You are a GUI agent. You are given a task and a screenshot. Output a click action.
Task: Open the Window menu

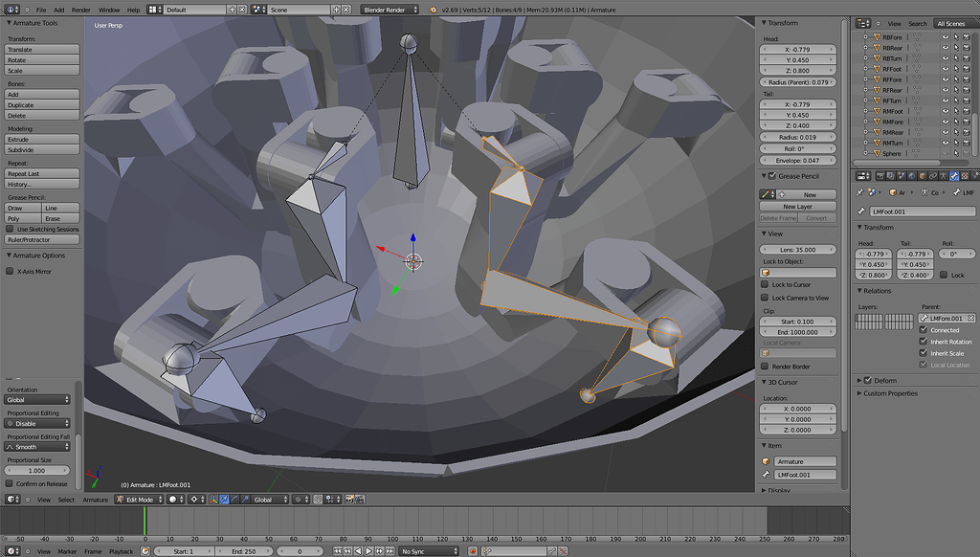109,10
